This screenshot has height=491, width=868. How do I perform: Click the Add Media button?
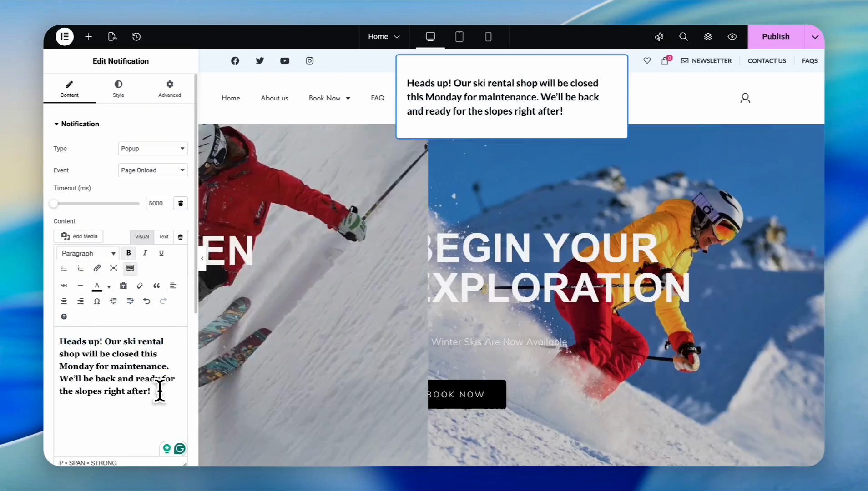coord(79,236)
